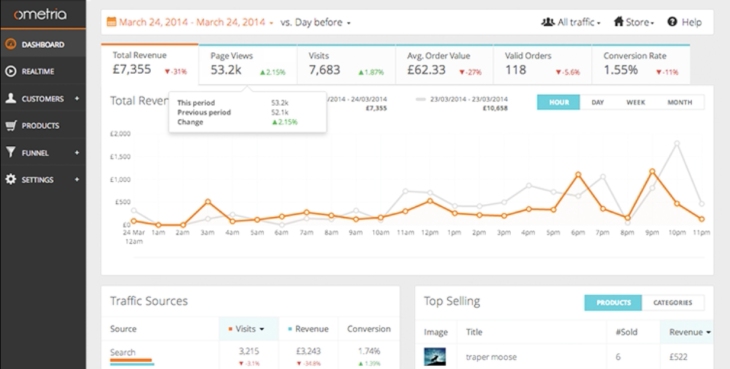This screenshot has width=730, height=369.
Task: Switch chart granularity to DAY
Action: coord(598,102)
